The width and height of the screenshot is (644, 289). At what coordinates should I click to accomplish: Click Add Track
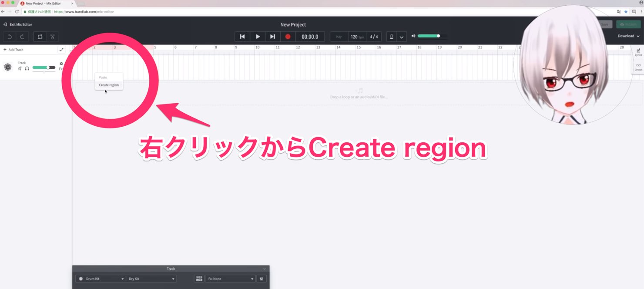coord(13,50)
